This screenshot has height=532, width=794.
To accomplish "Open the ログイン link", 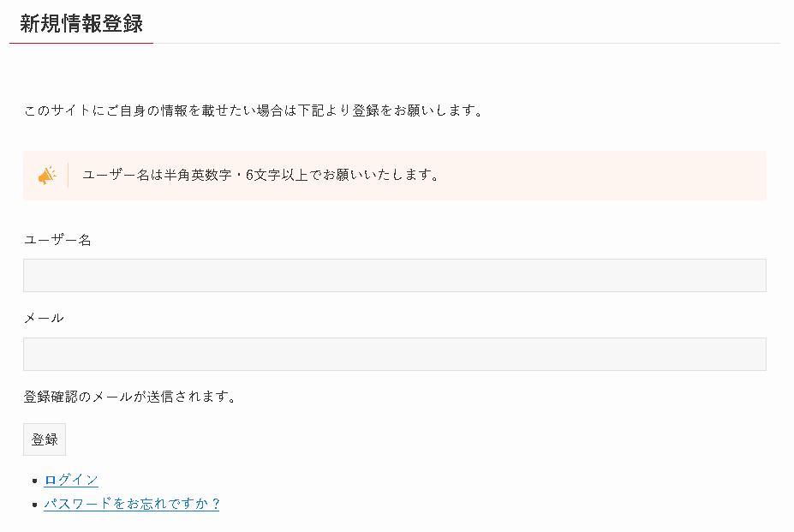I will tap(71, 480).
